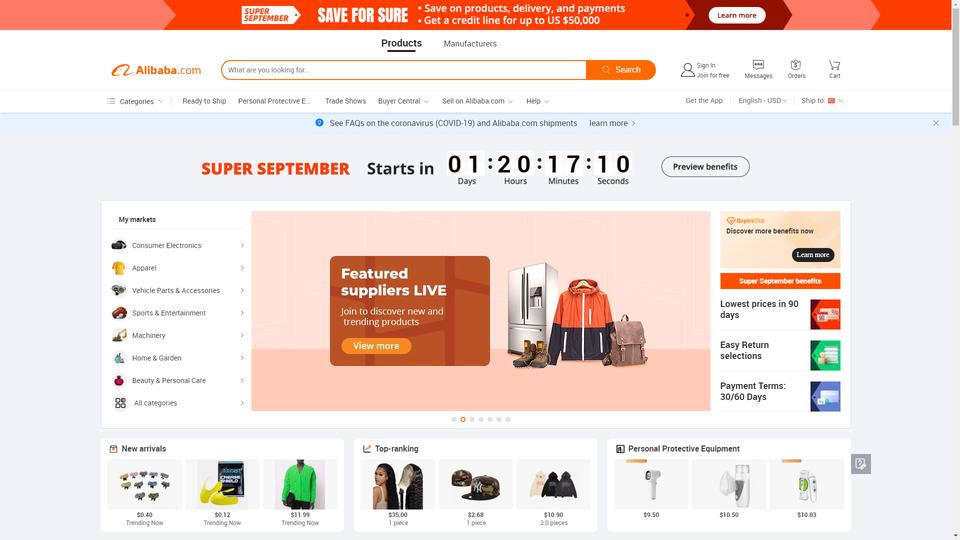Click View more on Featured suppliers banner
This screenshot has width=960, height=540.
[x=376, y=346]
